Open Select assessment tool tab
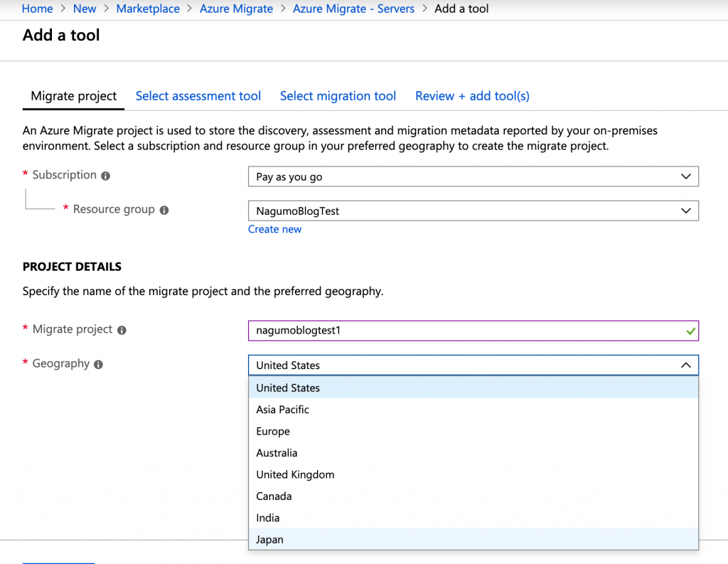This screenshot has width=728, height=564. (x=198, y=96)
